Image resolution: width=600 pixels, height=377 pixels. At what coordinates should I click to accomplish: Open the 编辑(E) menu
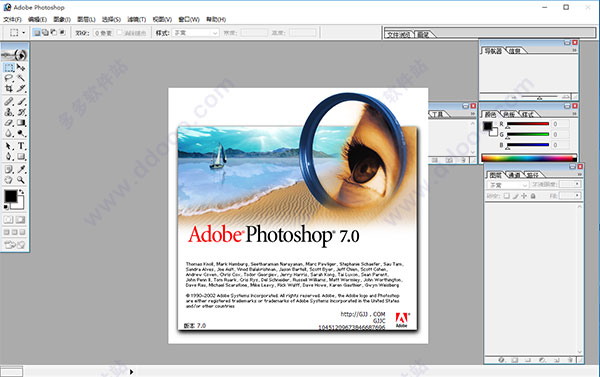tap(37, 19)
